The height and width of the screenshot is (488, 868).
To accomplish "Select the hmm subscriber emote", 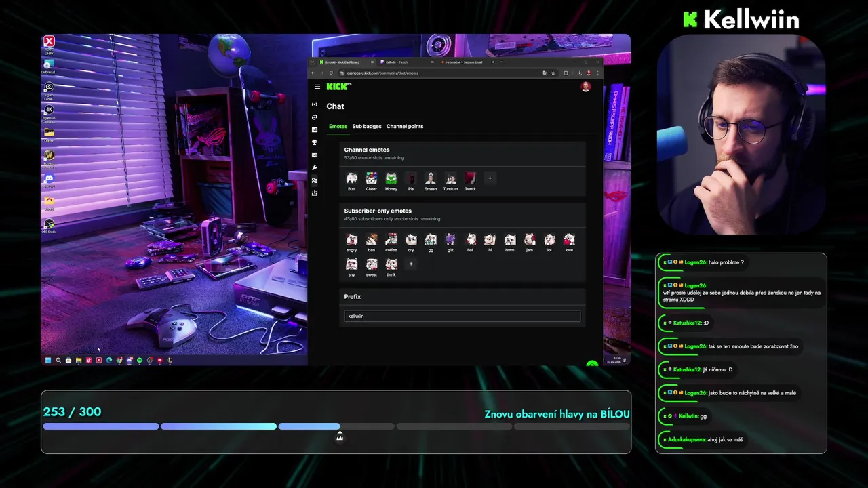I will point(510,239).
